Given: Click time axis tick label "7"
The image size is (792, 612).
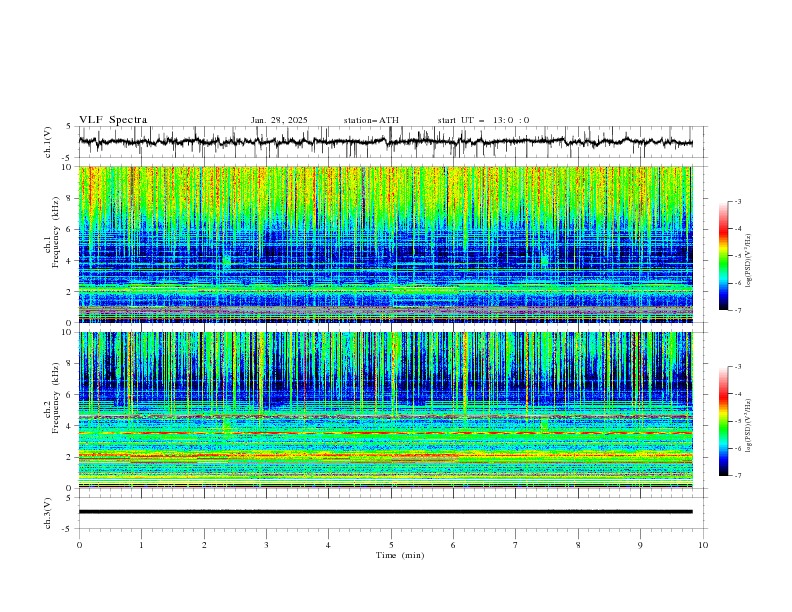Looking at the screenshot, I should point(516,545).
